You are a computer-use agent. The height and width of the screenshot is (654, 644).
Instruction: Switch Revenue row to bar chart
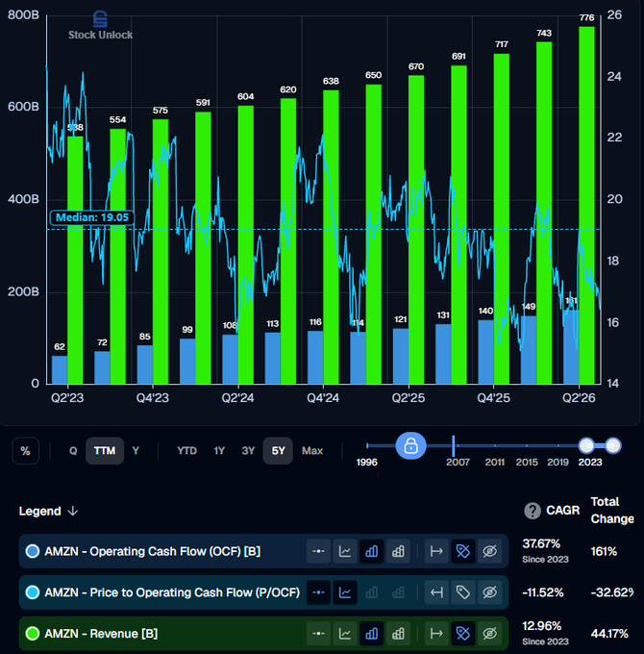(371, 634)
